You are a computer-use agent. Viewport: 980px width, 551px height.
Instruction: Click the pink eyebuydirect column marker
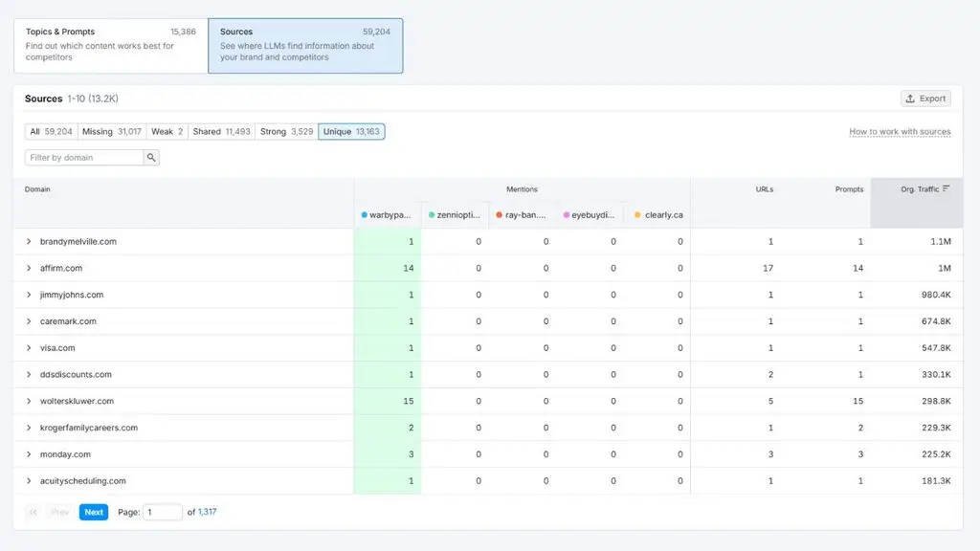pyautogui.click(x=567, y=215)
